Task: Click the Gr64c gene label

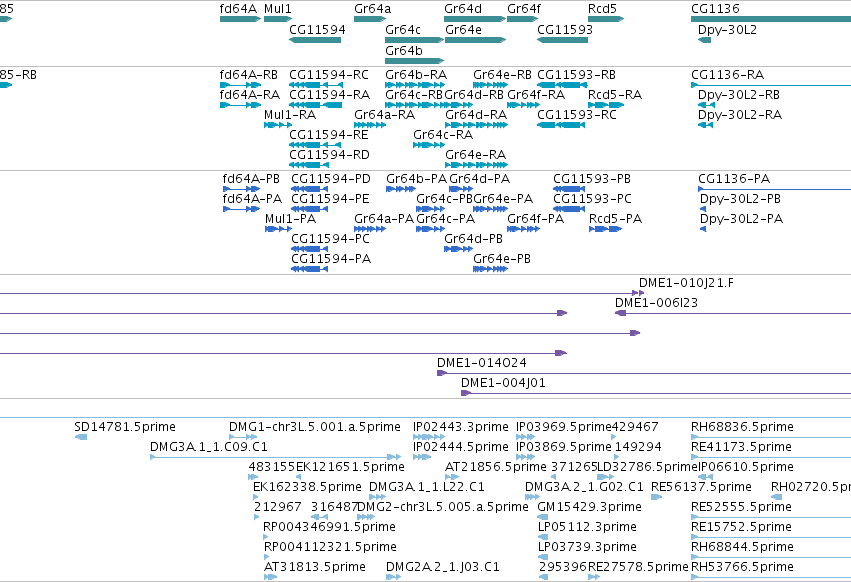Action: point(403,30)
